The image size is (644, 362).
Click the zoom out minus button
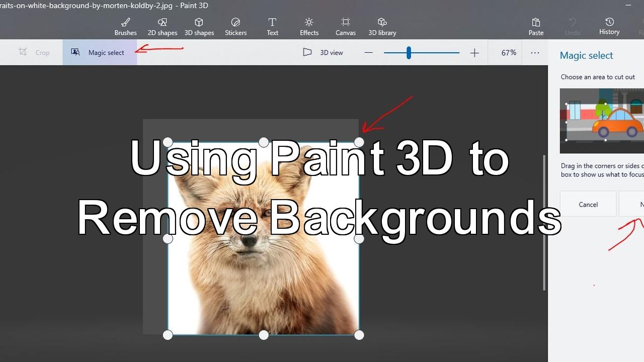point(369,52)
